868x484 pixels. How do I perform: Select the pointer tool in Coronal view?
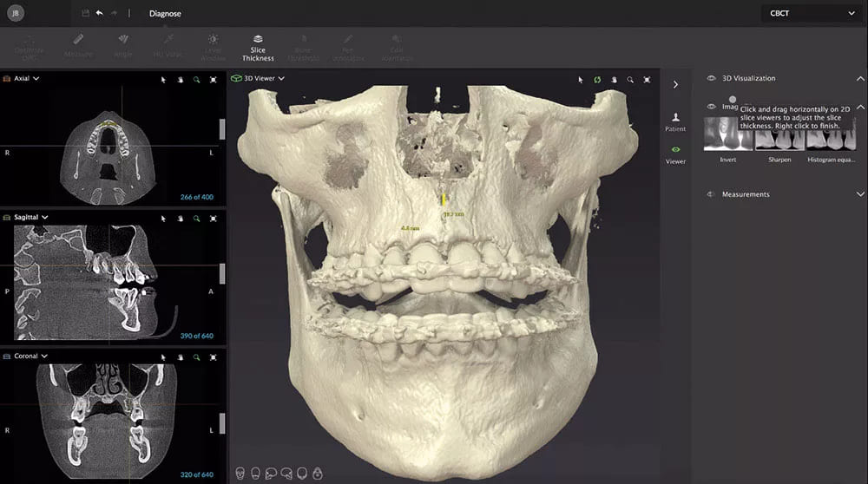[x=163, y=356]
